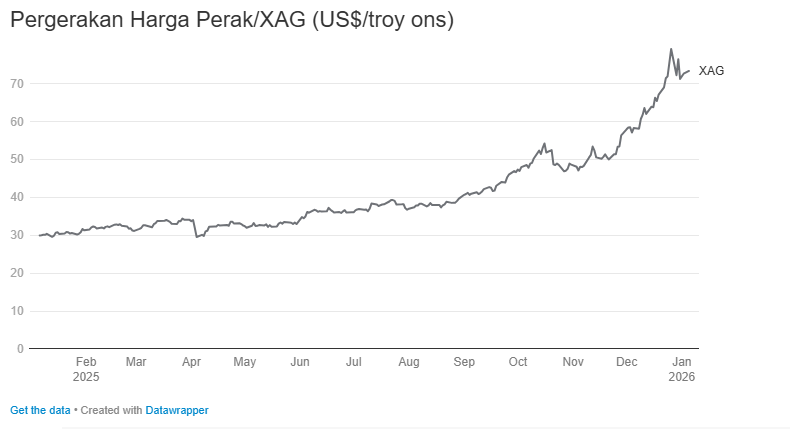Click the "Created with" footer text

coord(113,410)
